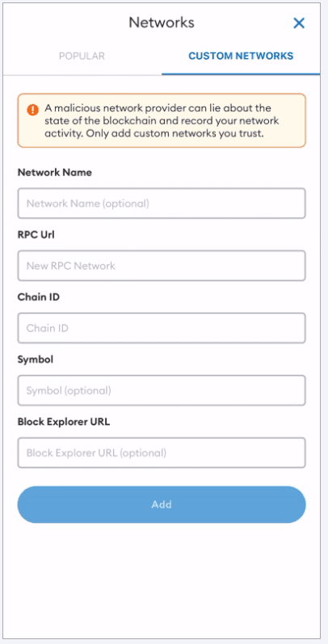Click the 'Network Name' field label

(x=55, y=173)
